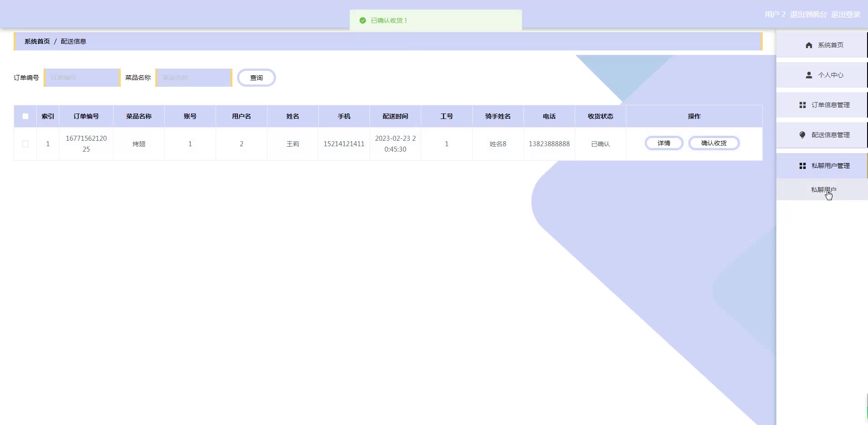Click the delivery time 2023-02-23 cell

click(x=395, y=144)
